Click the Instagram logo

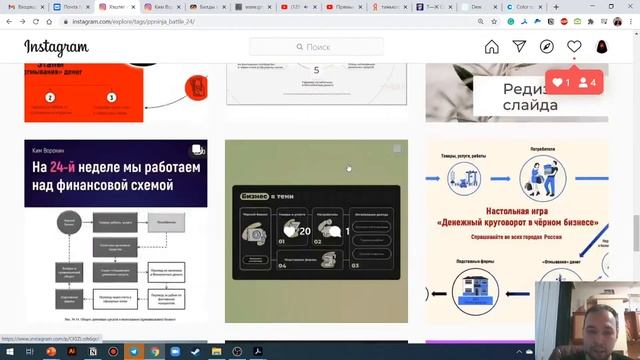coord(56,47)
